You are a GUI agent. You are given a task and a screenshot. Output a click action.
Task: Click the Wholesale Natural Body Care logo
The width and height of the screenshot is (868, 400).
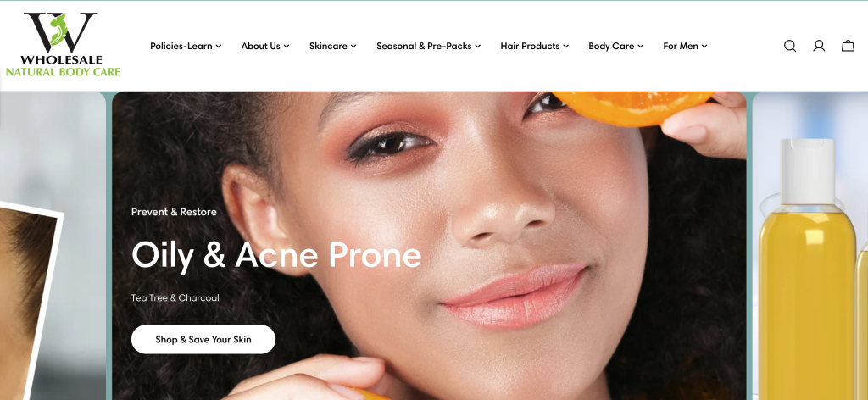[x=63, y=44]
